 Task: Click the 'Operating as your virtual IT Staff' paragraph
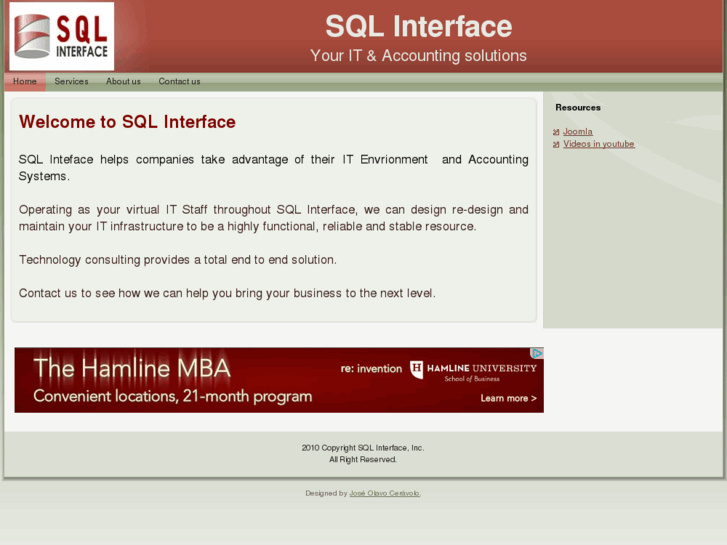click(274, 218)
